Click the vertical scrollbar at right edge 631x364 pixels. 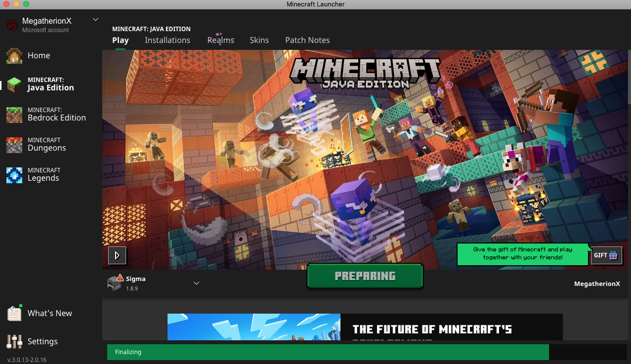[x=629, y=77]
